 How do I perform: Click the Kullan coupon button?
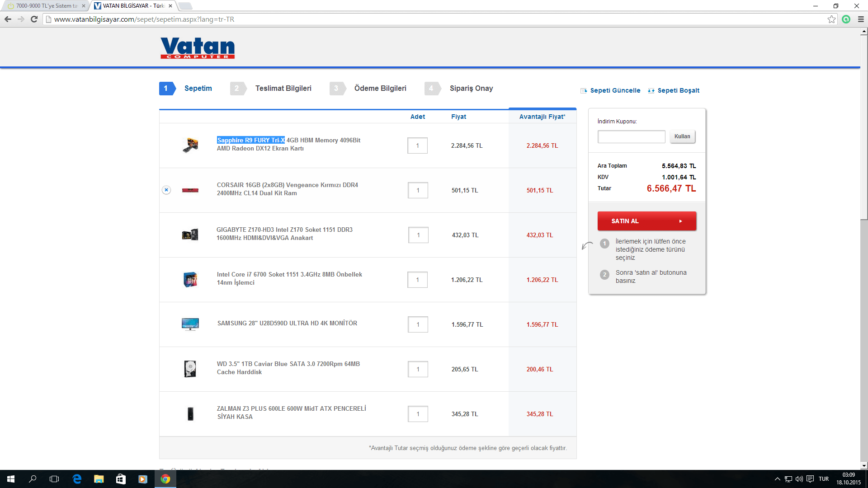682,136
